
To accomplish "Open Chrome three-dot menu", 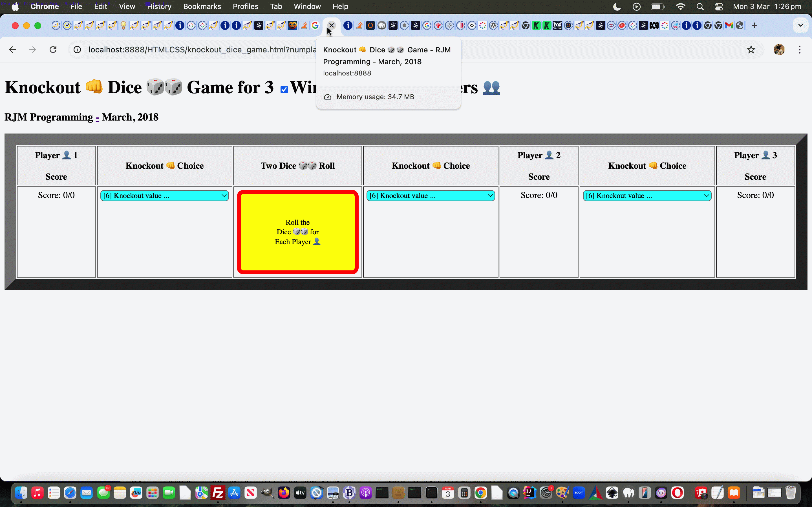I will (800, 50).
